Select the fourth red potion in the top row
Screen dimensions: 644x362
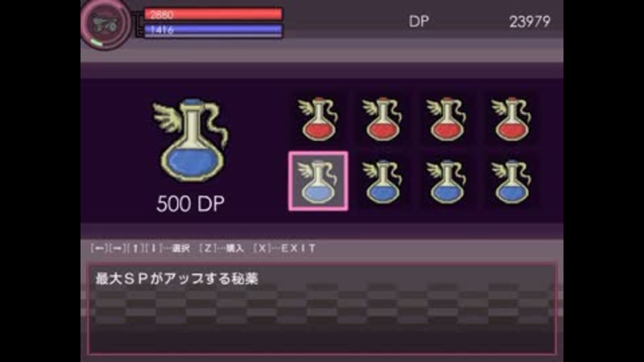(x=511, y=119)
